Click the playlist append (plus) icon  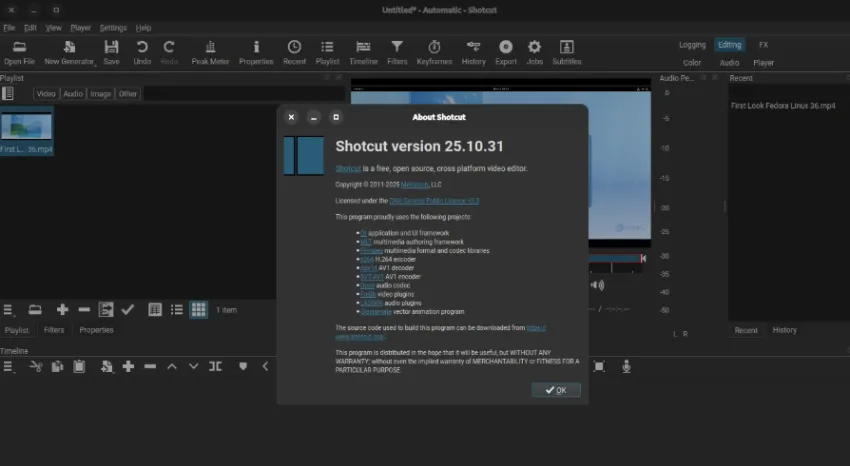[x=62, y=309]
